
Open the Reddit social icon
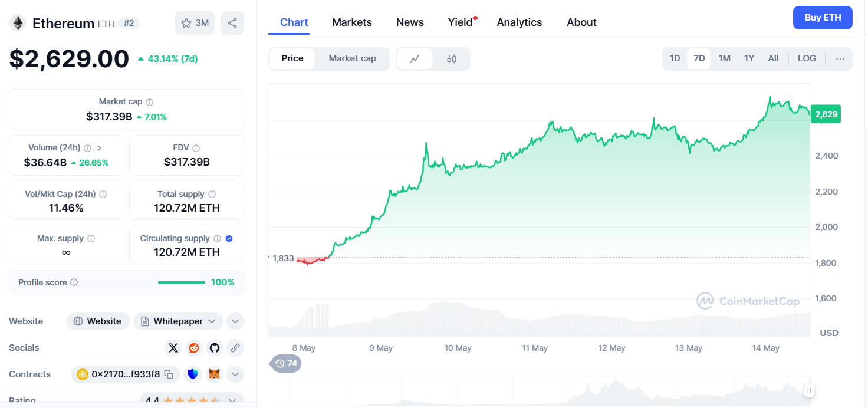pos(193,348)
